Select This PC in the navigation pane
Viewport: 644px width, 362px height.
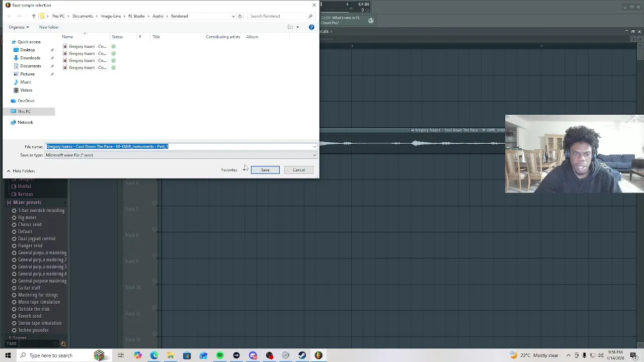[24, 111]
